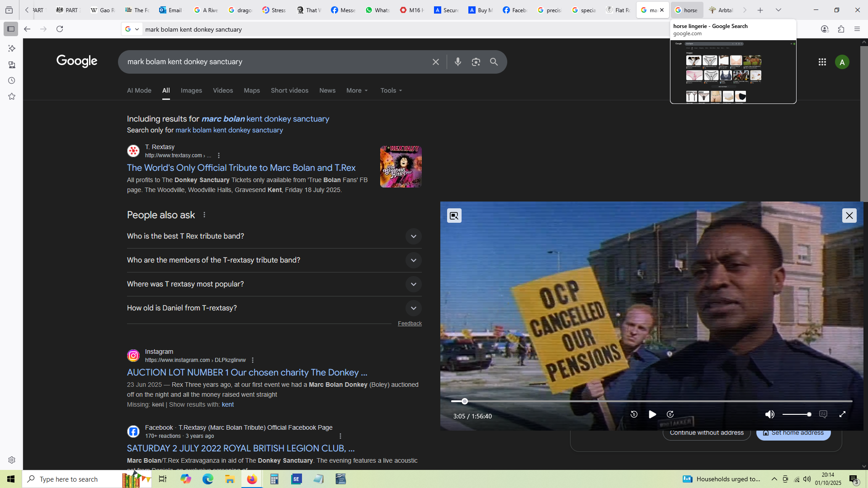Image resolution: width=868 pixels, height=488 pixels.
Task: Play the paused video
Action: pyautogui.click(x=652, y=414)
